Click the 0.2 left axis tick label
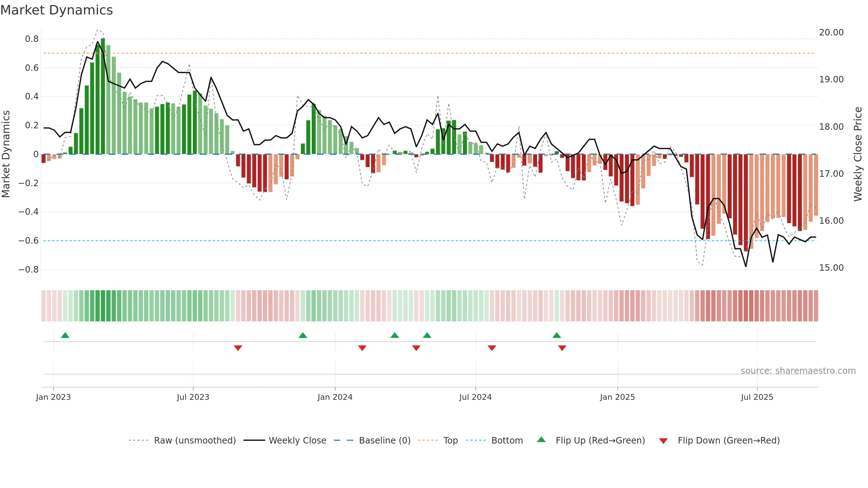868x488 pixels. [x=32, y=125]
